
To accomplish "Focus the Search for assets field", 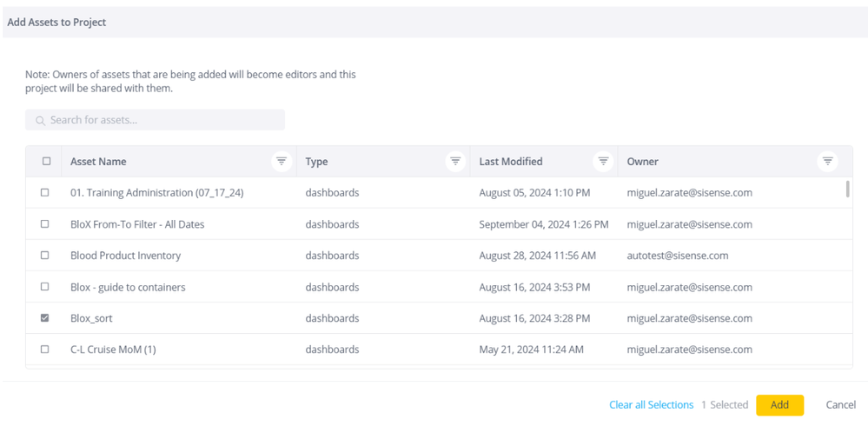I will pos(161,120).
